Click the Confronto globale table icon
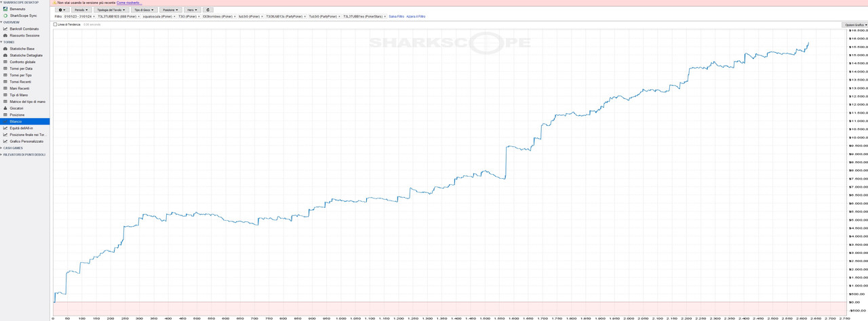This screenshot has height=321, width=868. pyautogui.click(x=5, y=62)
